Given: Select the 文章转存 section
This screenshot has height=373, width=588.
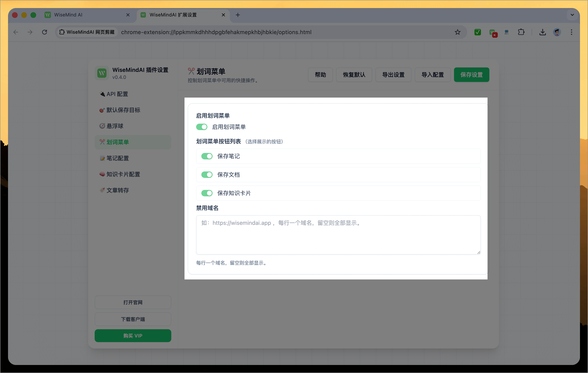Looking at the screenshot, I should coord(118,190).
